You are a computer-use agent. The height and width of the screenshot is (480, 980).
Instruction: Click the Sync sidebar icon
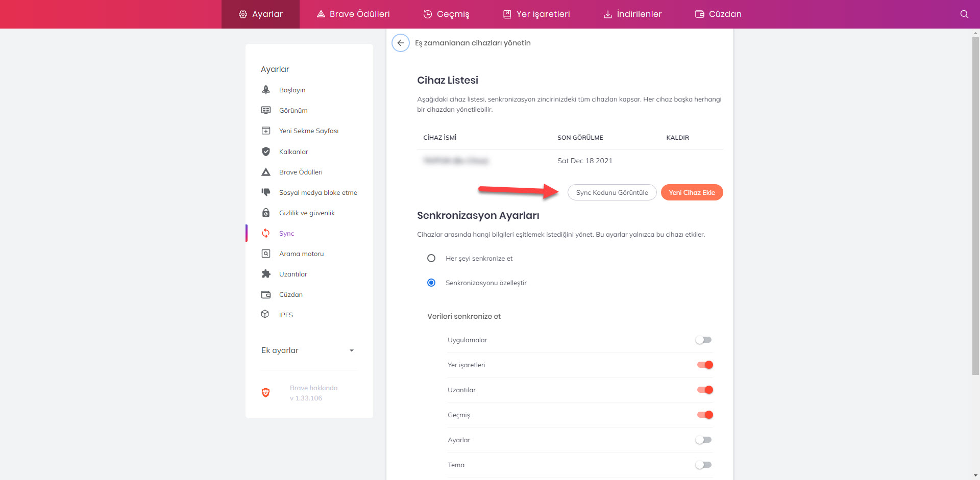266,233
